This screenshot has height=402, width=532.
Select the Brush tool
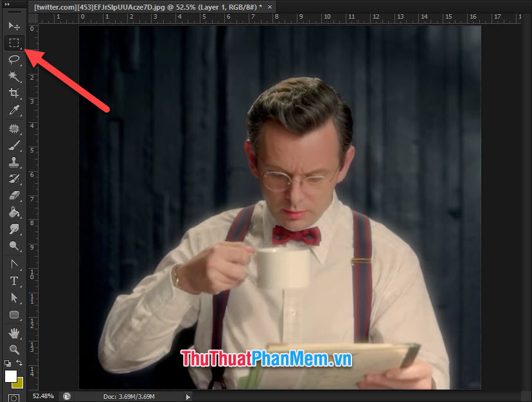[x=14, y=145]
